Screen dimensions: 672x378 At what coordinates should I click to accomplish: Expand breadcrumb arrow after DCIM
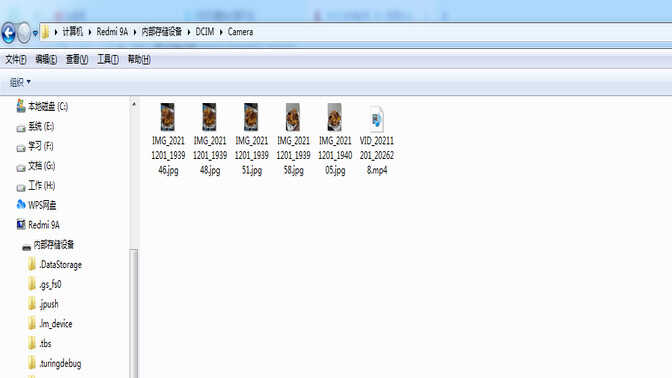tap(221, 32)
